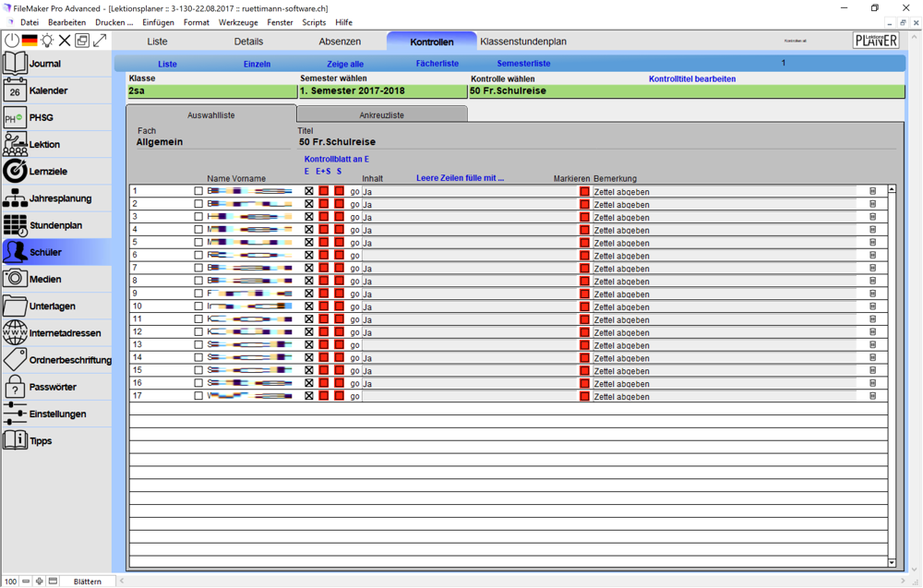Open Ordnerbeschriftung via the tag icon
The image size is (923, 588).
15,360
